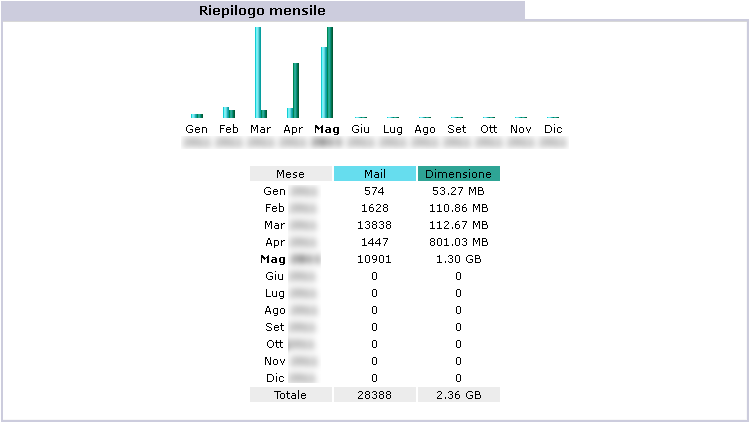Select the bold Mag row month cell
The width and height of the screenshot is (750, 423).
290,259
